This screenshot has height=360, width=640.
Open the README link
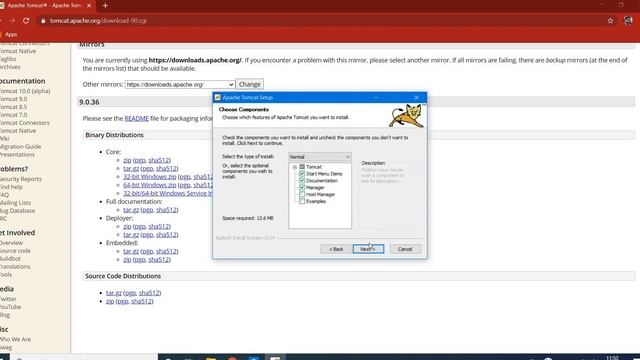136,118
